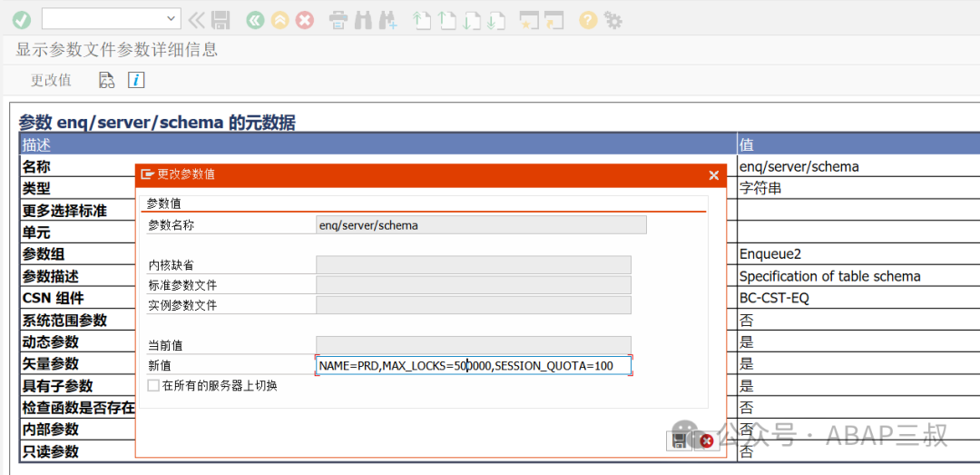Screen dimensions: 980x475
Task: Click the 参数名称 field showing enq/server/schema
Action: tap(481, 225)
